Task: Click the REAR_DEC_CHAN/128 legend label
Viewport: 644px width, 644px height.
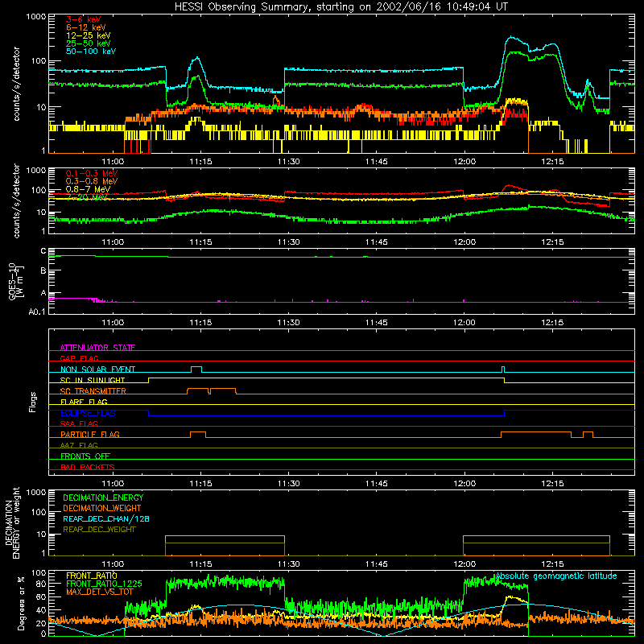Action: tap(106, 518)
